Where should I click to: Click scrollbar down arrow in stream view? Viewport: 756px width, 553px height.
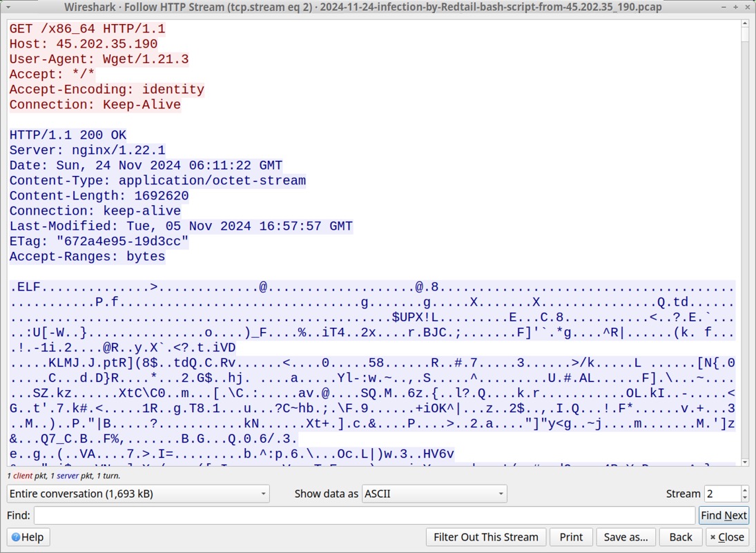coord(745,463)
